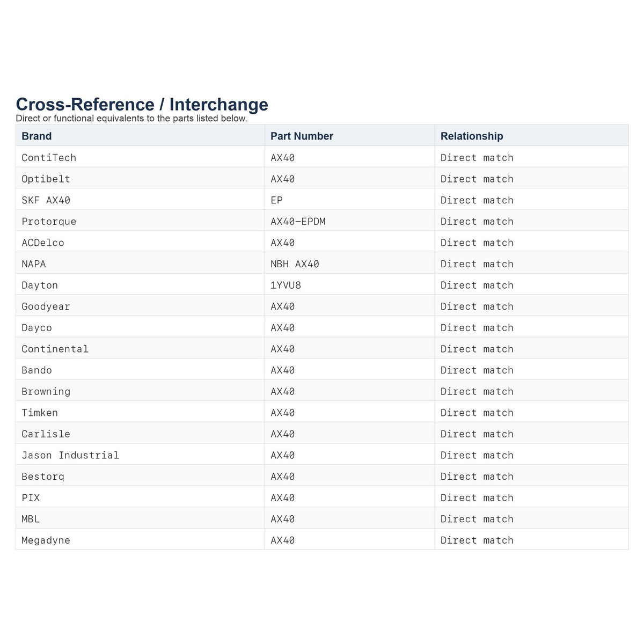Select the AX40-EPDM part number
The image size is (644, 644).
click(298, 222)
